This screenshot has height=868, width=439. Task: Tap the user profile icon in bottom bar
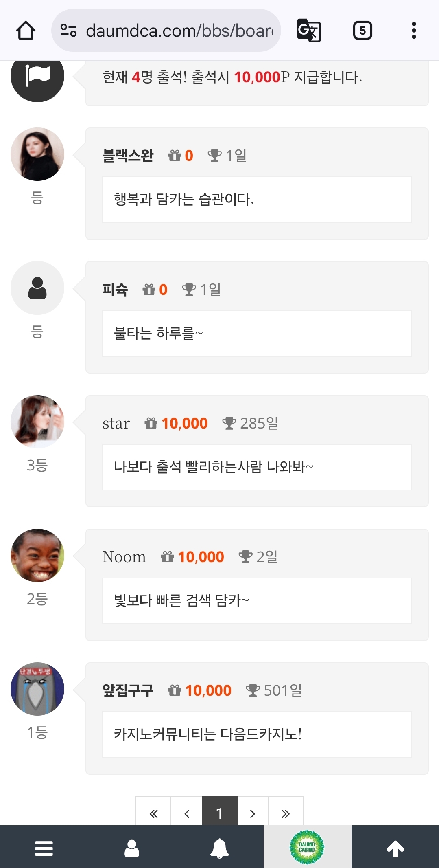132,848
